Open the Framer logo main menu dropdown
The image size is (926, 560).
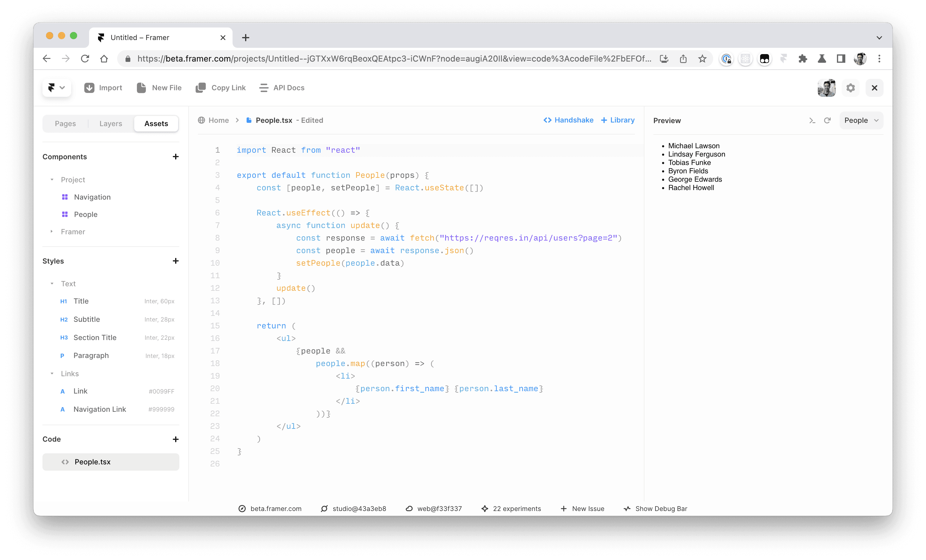56,88
